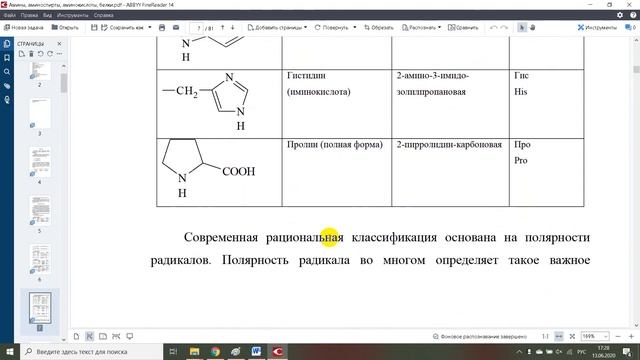
Task: Click the Открыть button
Action: 65,27
